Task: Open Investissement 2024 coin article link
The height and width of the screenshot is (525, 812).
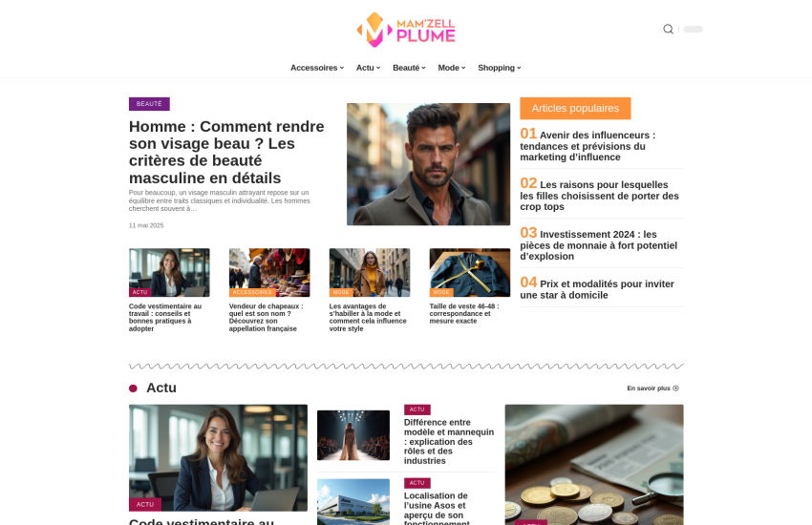Action: [x=599, y=244]
